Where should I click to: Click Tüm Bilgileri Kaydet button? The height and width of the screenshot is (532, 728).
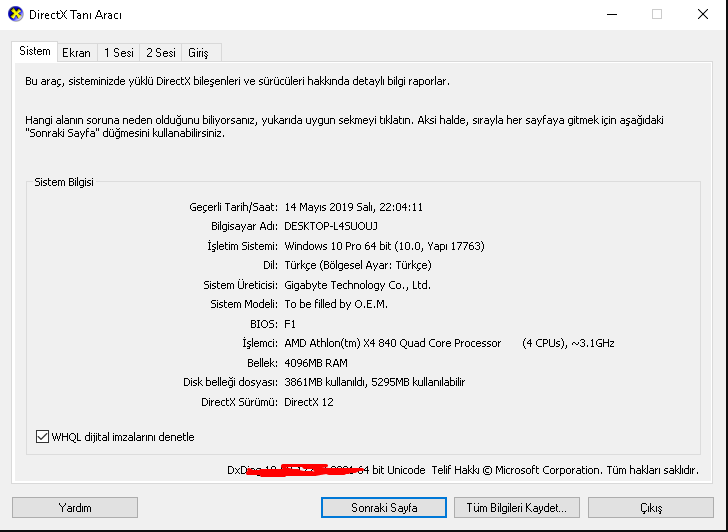pos(516,507)
